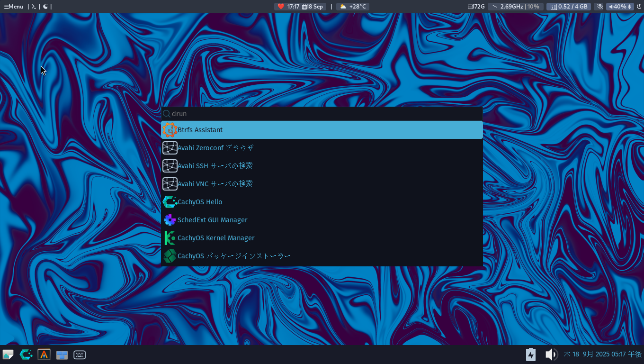Open Avahi Zeroconf ブラウザ entry
The height and width of the screenshot is (364, 644).
[322, 148]
